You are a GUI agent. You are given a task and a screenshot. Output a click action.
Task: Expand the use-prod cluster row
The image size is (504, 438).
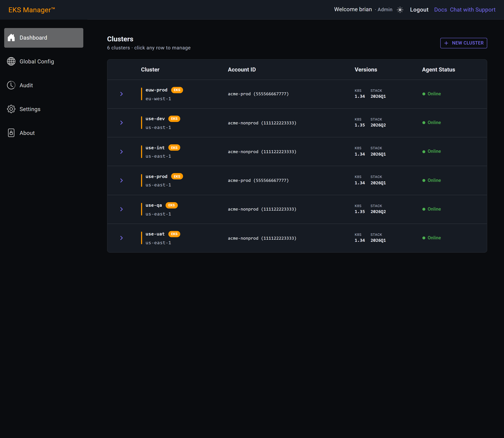(x=121, y=180)
